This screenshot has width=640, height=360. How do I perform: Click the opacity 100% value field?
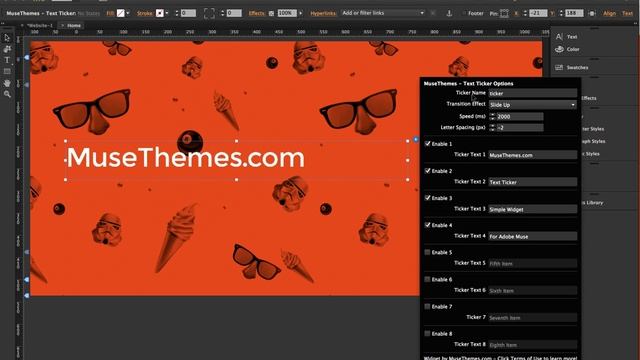287,13
